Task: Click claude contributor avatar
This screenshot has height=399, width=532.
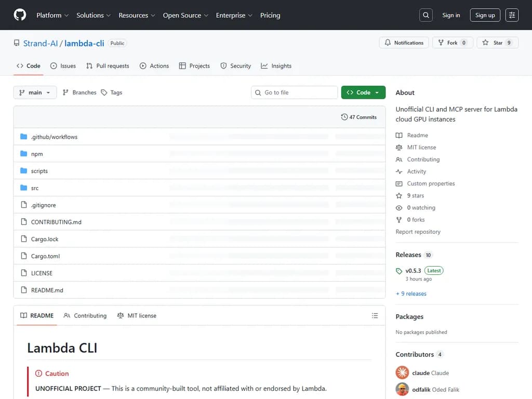Action: click(402, 373)
